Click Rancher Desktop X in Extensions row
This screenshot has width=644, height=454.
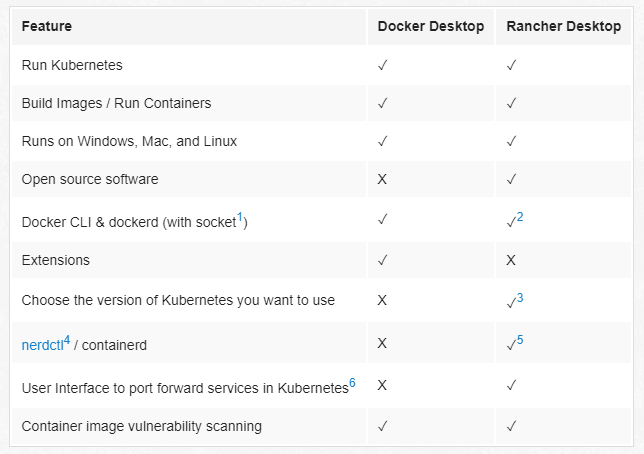pos(511,260)
